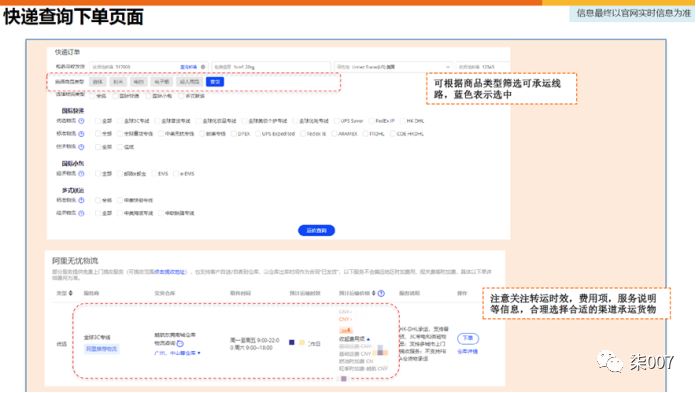Click help icon beside the EMS row
The height and width of the screenshot is (393, 696).
[x=81, y=174]
